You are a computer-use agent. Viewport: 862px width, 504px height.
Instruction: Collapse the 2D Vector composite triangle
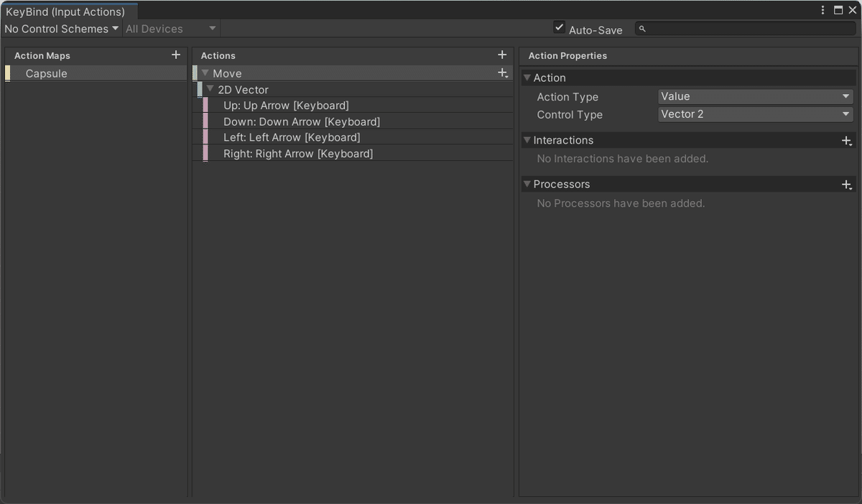point(210,89)
